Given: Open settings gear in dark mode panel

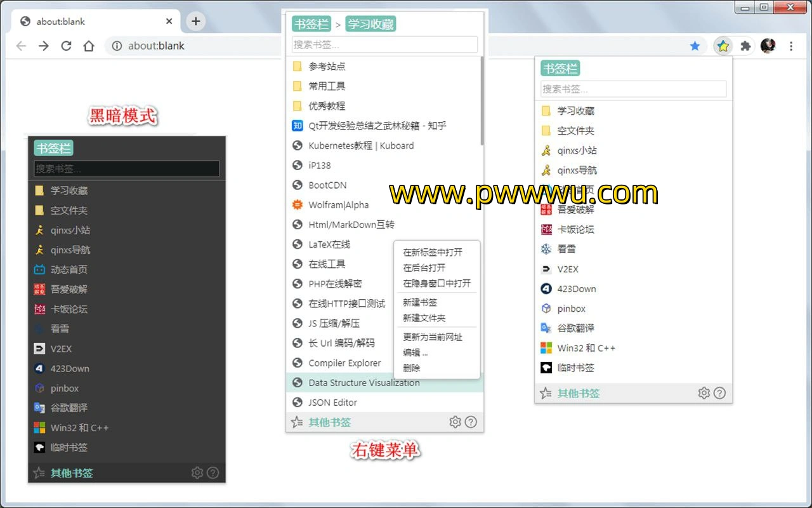Looking at the screenshot, I should tap(197, 472).
